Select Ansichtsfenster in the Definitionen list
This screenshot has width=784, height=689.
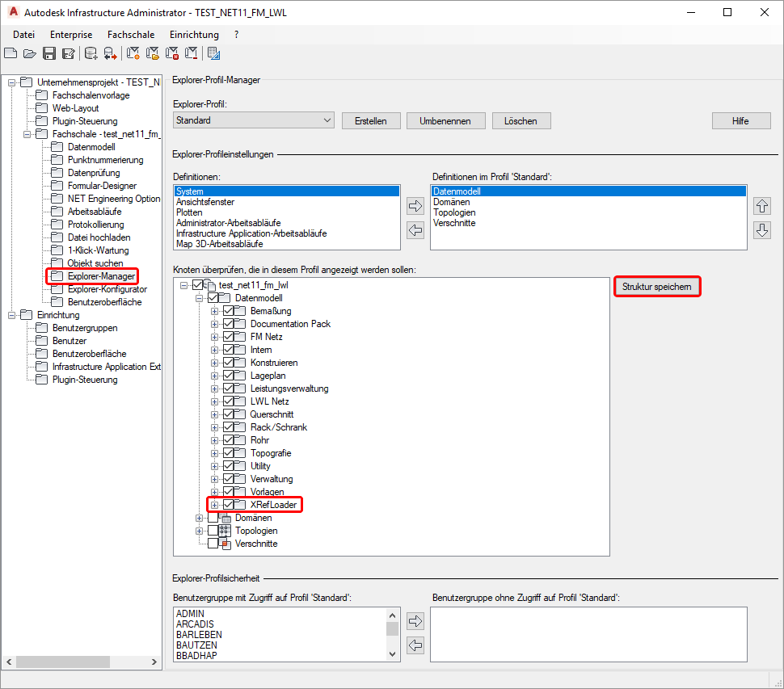(x=205, y=202)
